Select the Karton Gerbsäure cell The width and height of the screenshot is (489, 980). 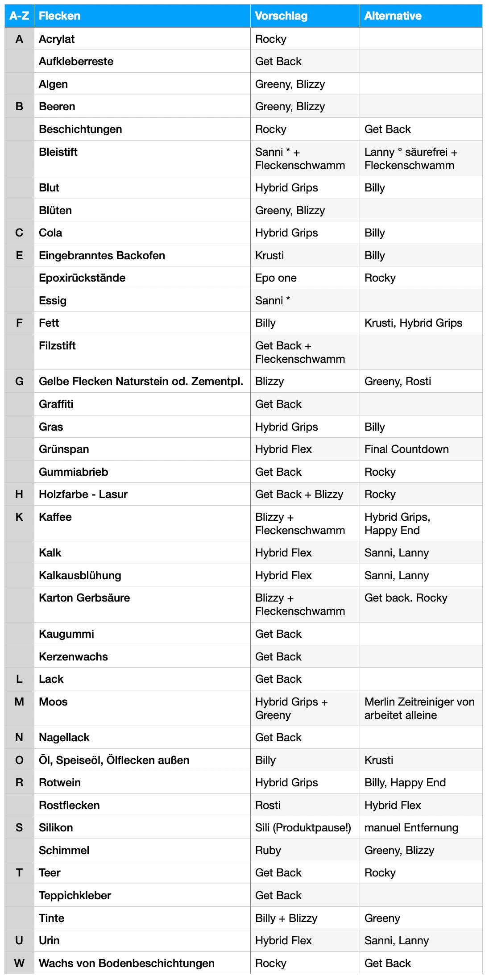coord(142,604)
